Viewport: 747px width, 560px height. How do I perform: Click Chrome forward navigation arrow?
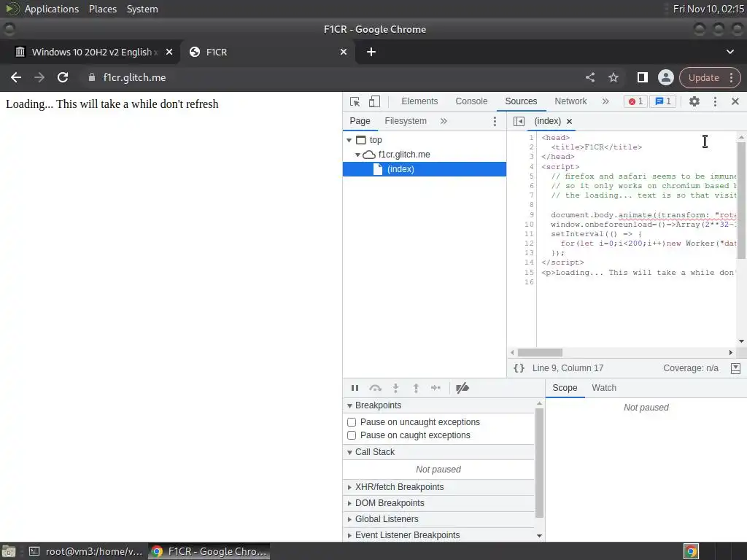pos(39,77)
